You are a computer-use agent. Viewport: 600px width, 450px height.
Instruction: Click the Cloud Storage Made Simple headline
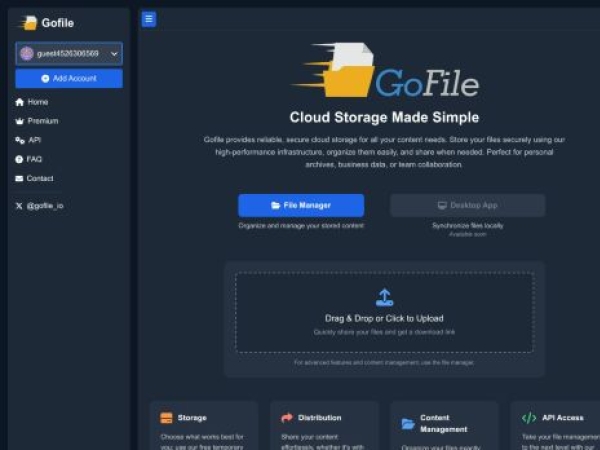point(384,117)
